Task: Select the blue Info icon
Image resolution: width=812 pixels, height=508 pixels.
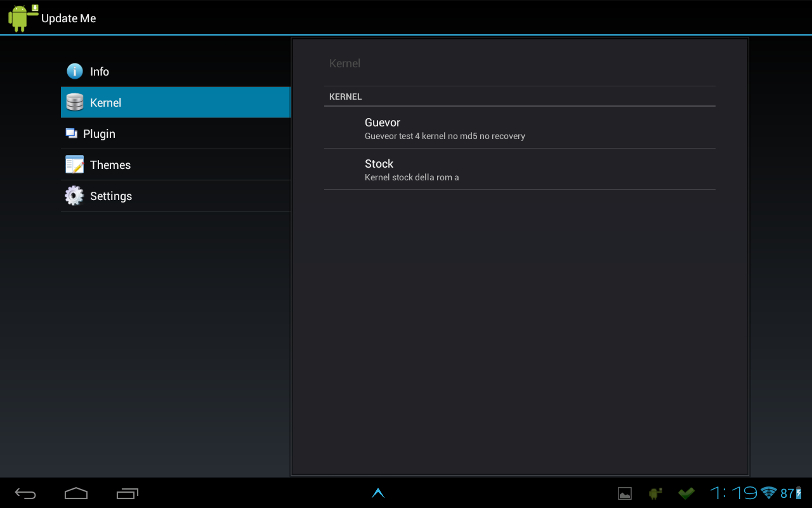Action: coord(75,71)
